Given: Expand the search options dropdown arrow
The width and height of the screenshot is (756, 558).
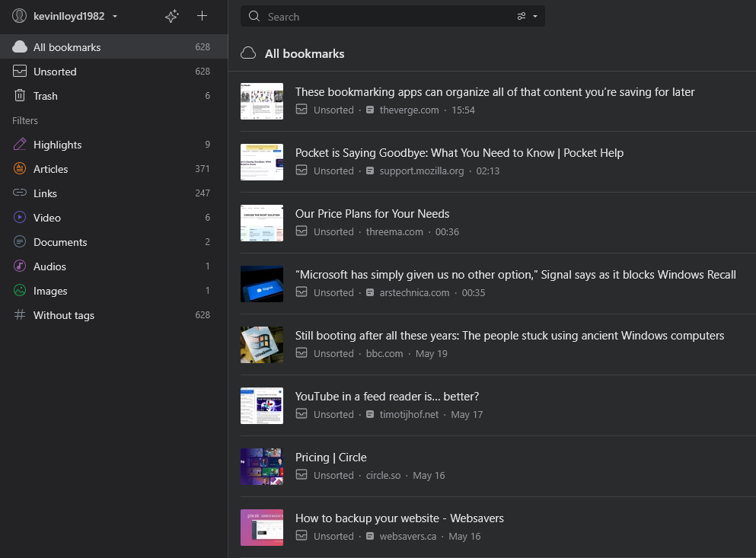Looking at the screenshot, I should (x=534, y=17).
